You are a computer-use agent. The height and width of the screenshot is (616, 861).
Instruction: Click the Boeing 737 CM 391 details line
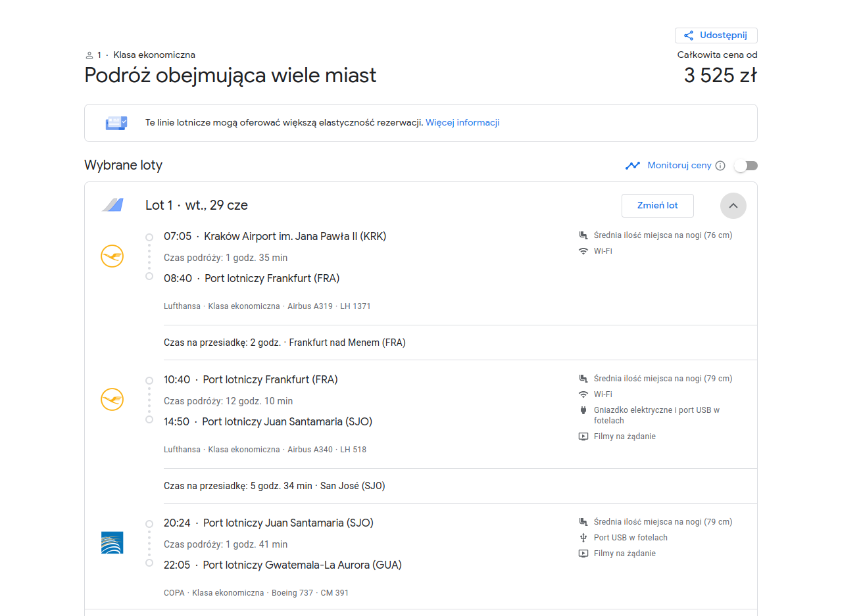pyautogui.click(x=256, y=593)
